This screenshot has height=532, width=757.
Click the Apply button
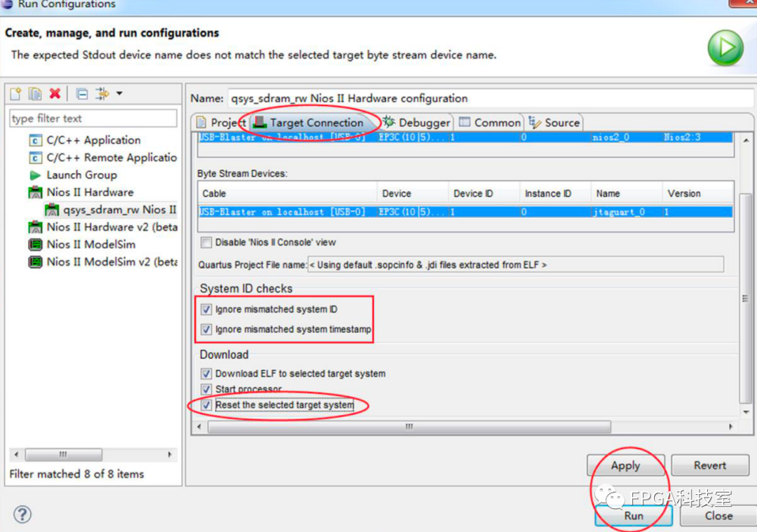pyautogui.click(x=625, y=465)
